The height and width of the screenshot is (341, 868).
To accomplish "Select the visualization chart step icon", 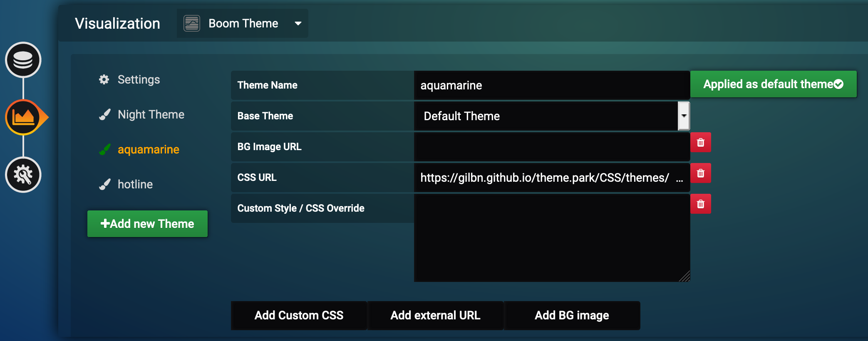I will (x=23, y=117).
